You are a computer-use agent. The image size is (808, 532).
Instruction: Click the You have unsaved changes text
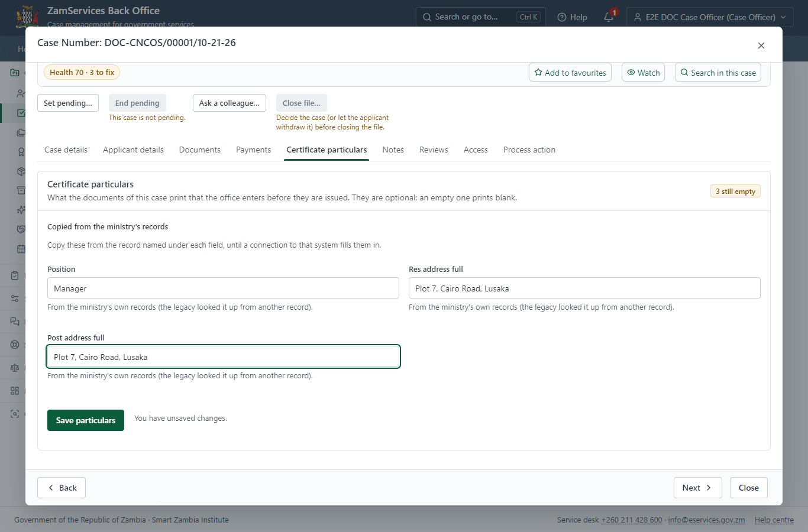tap(180, 418)
